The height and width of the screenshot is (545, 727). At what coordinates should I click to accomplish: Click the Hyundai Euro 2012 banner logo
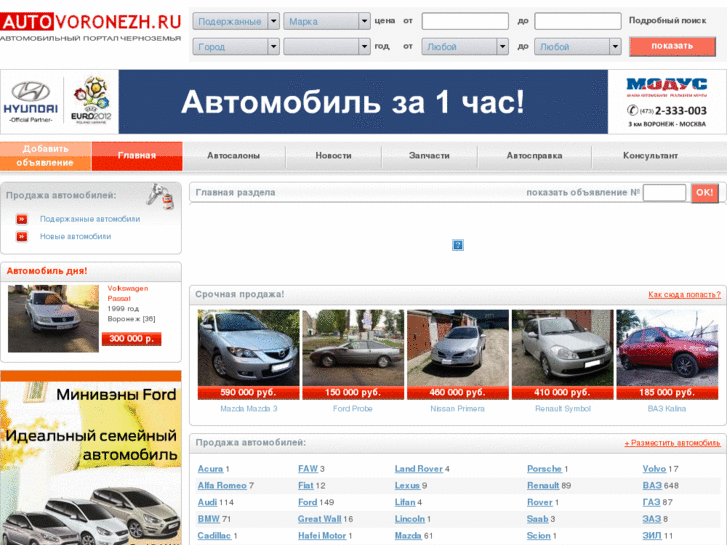pyautogui.click(x=59, y=101)
